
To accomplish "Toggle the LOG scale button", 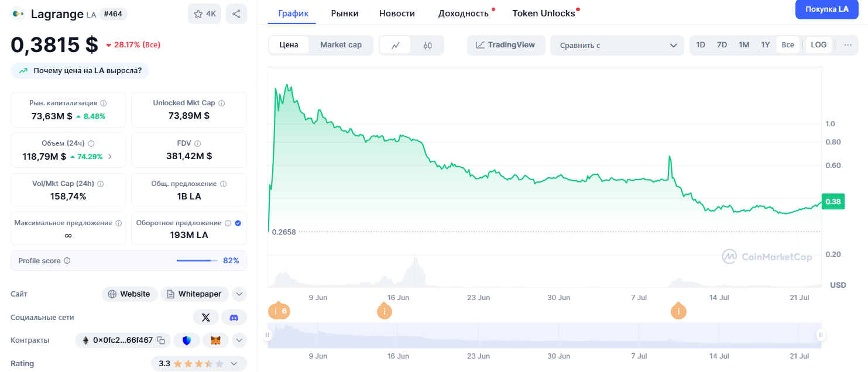I will point(819,45).
